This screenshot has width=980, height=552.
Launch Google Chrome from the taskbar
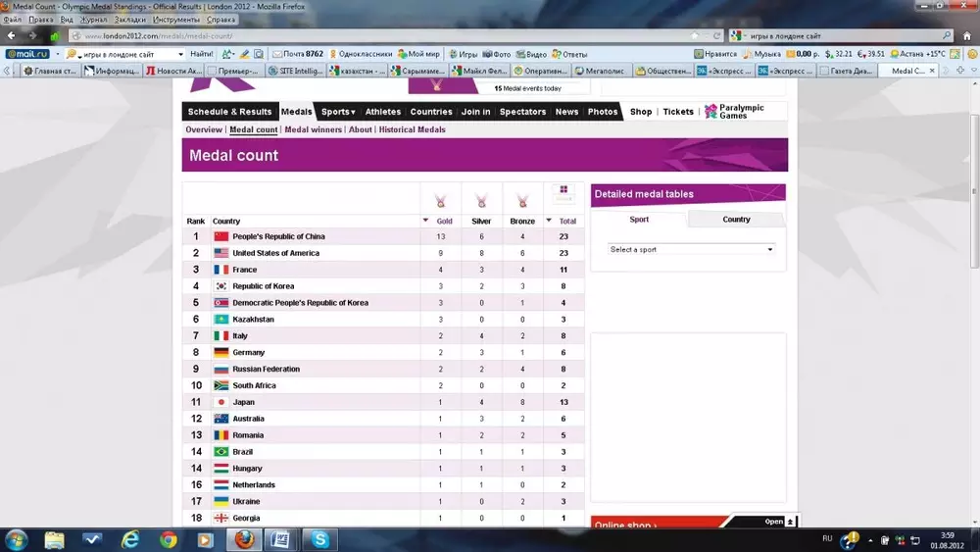tap(168, 539)
